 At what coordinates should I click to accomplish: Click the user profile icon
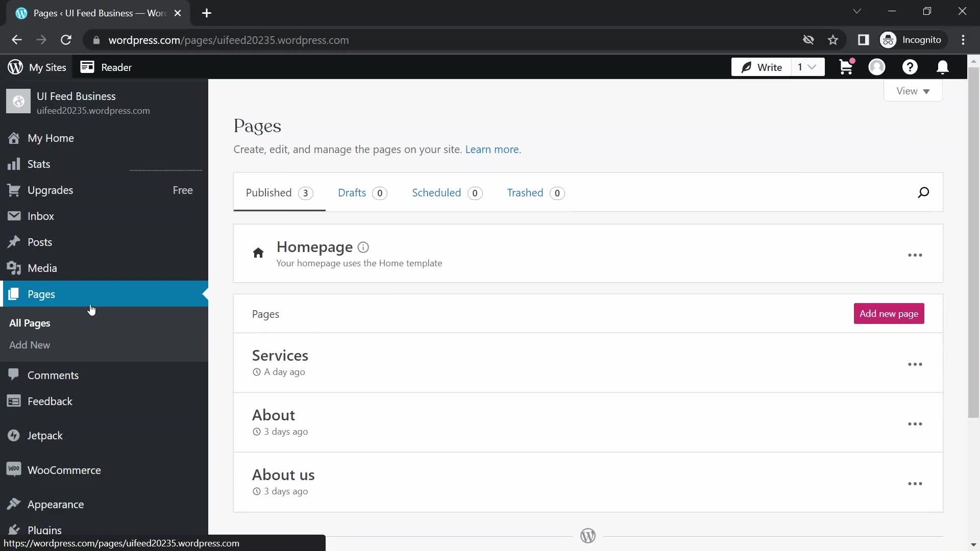pos(878,67)
